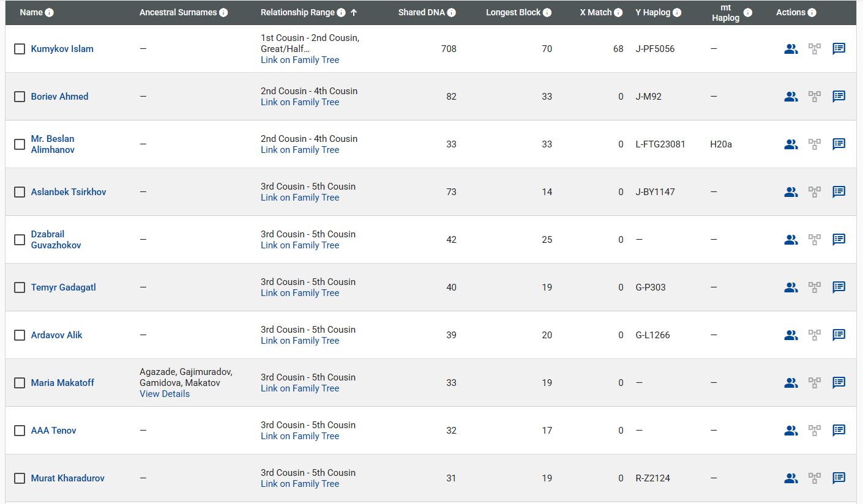Image resolution: width=863 pixels, height=504 pixels.
Task: Open notes icon for Murat Kharadurov
Action: (x=839, y=478)
